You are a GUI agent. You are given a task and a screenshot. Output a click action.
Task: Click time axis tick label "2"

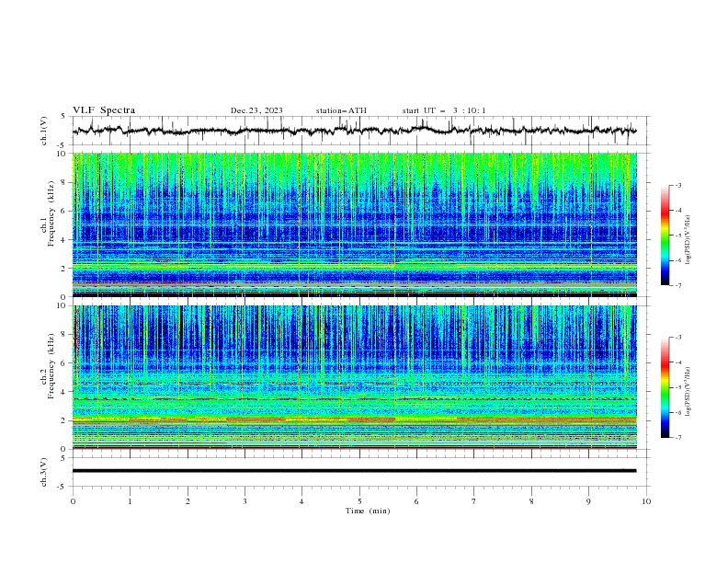188,501
